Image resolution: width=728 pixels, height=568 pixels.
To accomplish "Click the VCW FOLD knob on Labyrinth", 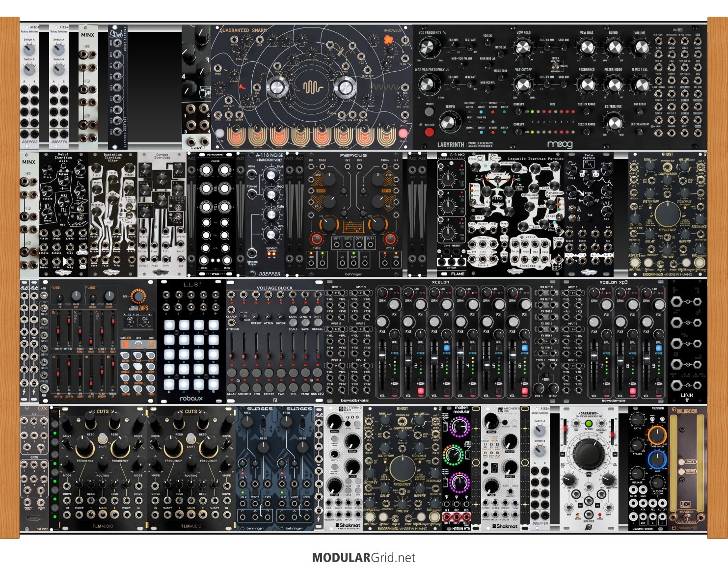I will (523, 48).
